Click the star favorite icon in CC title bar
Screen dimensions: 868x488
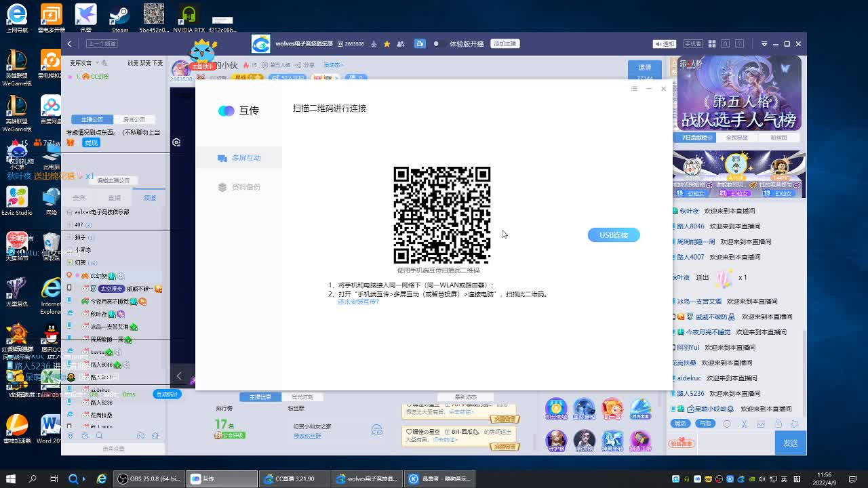click(x=387, y=43)
